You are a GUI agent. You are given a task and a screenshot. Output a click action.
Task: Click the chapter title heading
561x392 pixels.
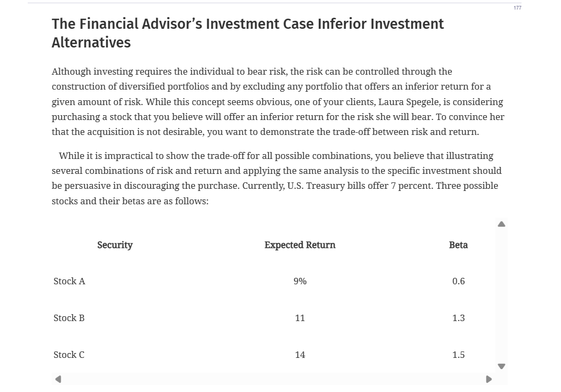pos(247,33)
